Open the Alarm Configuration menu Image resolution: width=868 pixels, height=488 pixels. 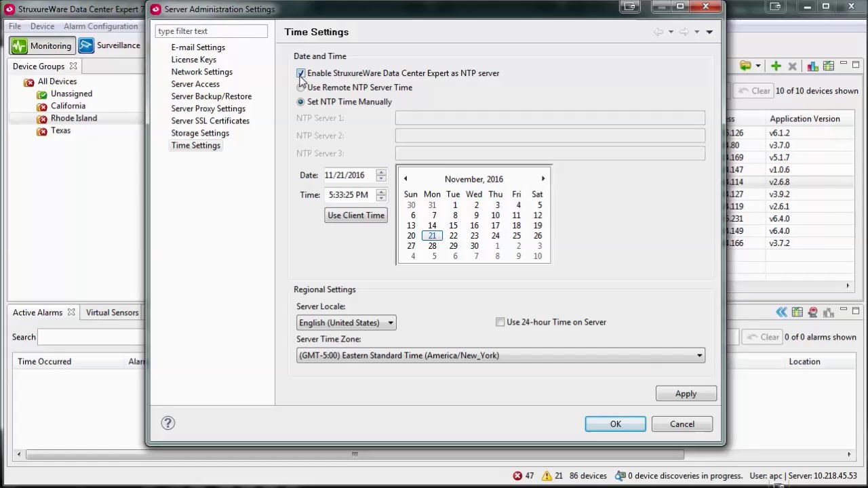(x=100, y=26)
